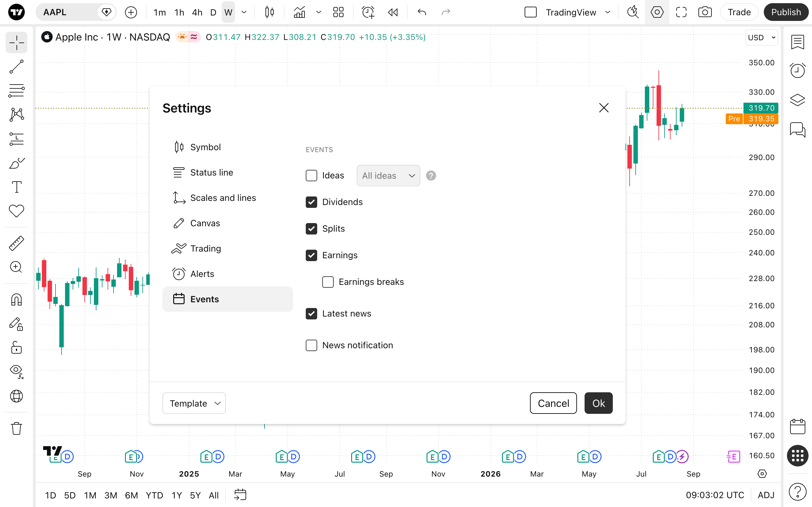Turn on News notification checkbox
Screen dimensions: 812x507
click(311, 345)
